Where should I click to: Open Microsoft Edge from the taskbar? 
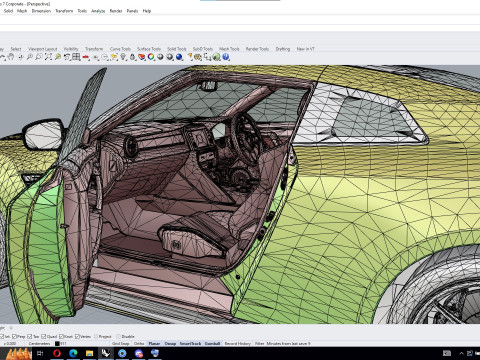tap(73, 353)
